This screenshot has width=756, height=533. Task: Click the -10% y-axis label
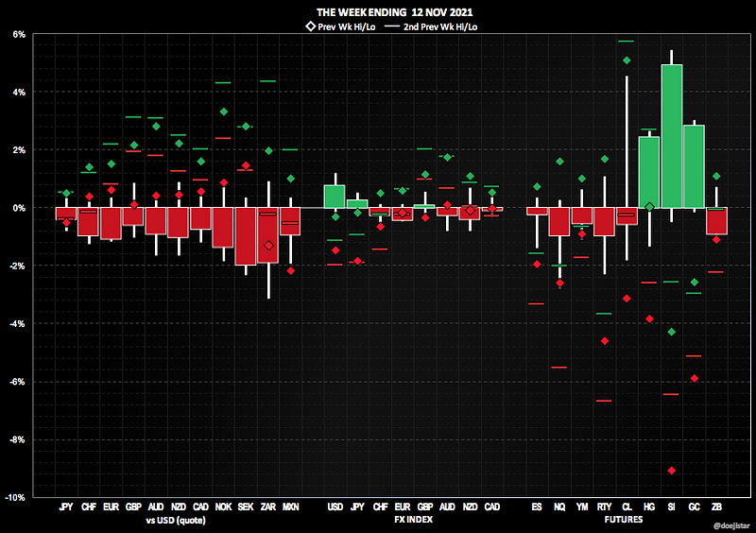[15, 497]
